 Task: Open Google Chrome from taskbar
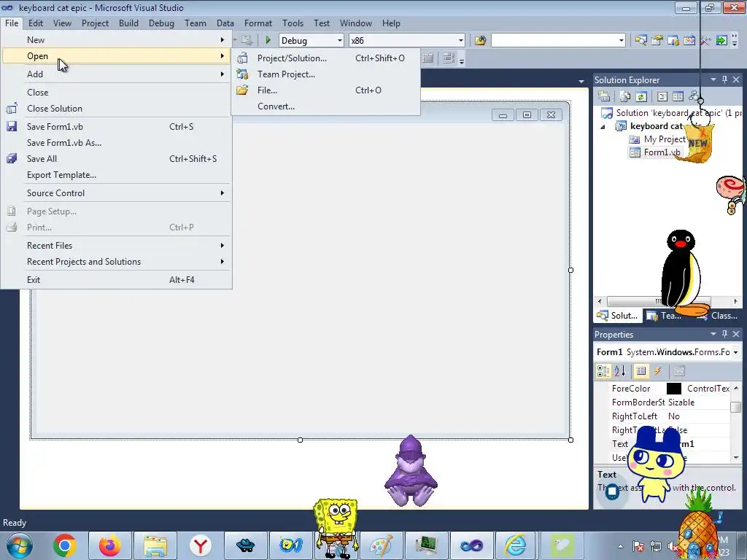tap(64, 545)
